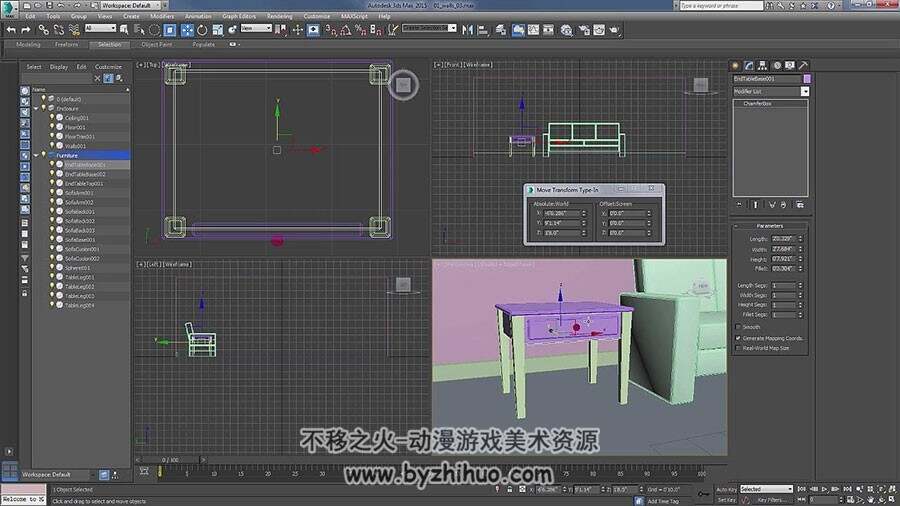Toggle visibility bulb of TableLeg004
This screenshot has height=506, width=900.
(x=52, y=305)
